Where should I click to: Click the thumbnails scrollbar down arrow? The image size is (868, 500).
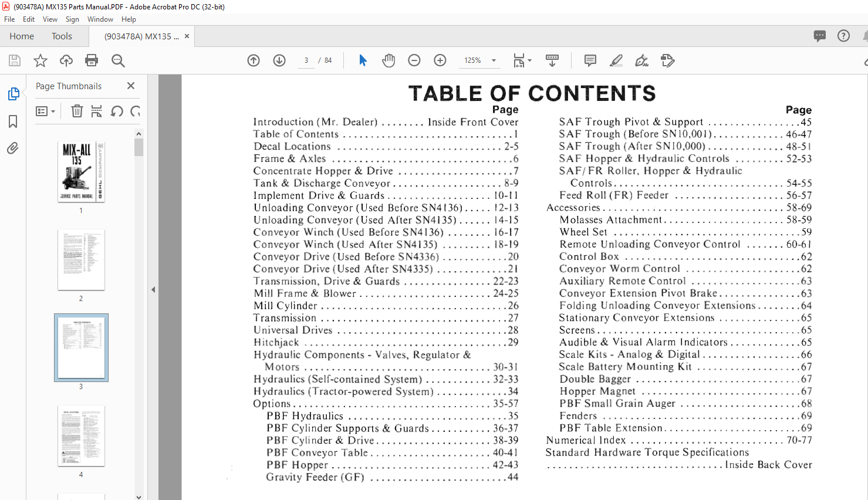pyautogui.click(x=139, y=496)
